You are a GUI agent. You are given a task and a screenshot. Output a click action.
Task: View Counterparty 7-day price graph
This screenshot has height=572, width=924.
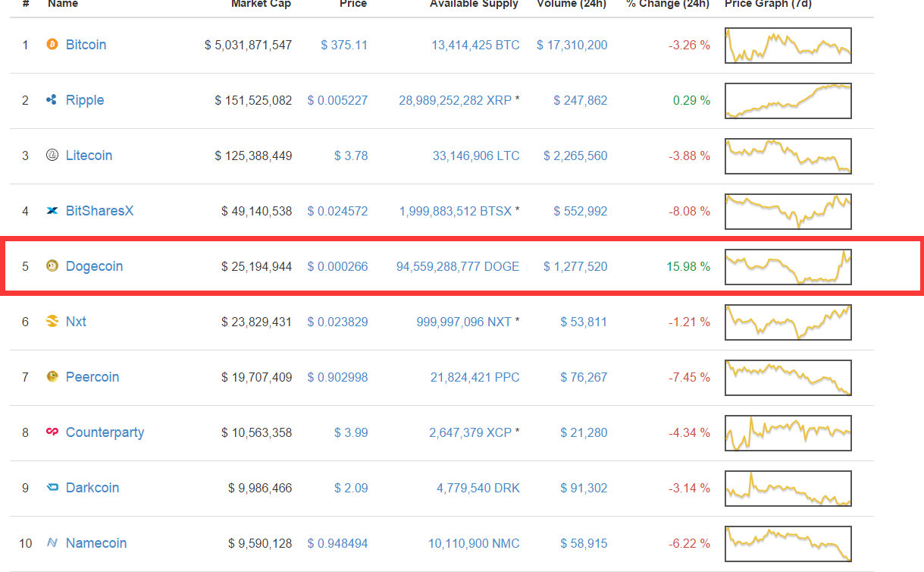[x=788, y=433]
